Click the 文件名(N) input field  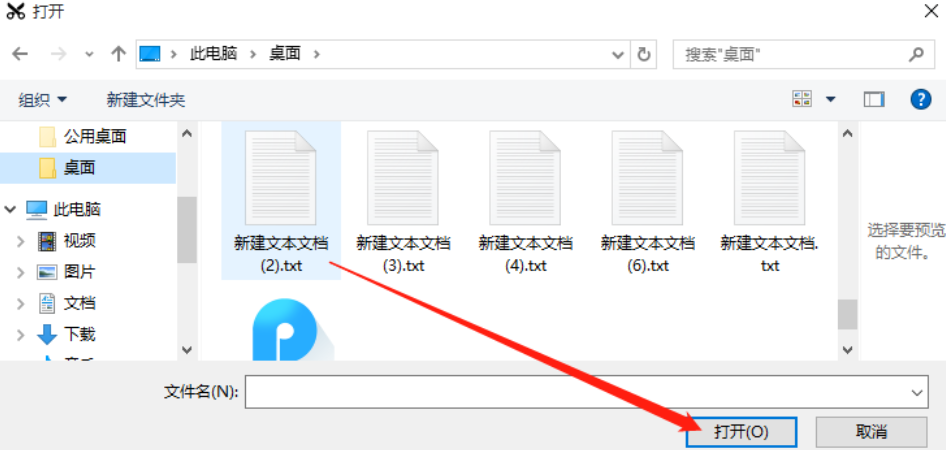click(x=586, y=391)
